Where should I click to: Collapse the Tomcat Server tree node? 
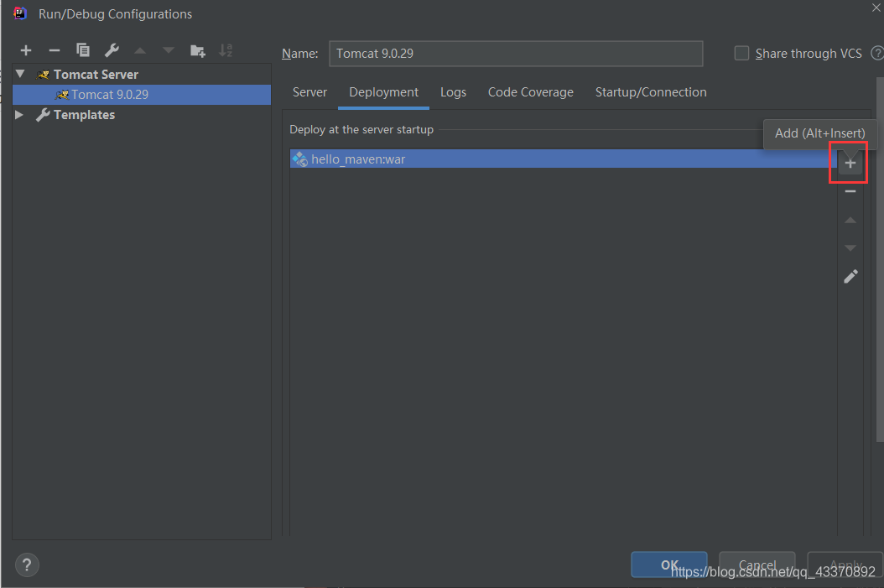click(20, 74)
